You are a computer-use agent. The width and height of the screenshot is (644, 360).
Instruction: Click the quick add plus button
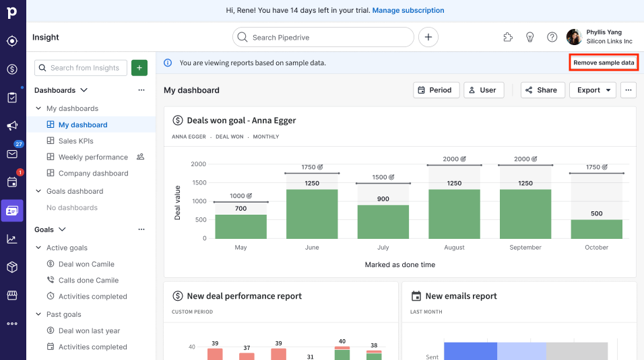click(x=428, y=38)
